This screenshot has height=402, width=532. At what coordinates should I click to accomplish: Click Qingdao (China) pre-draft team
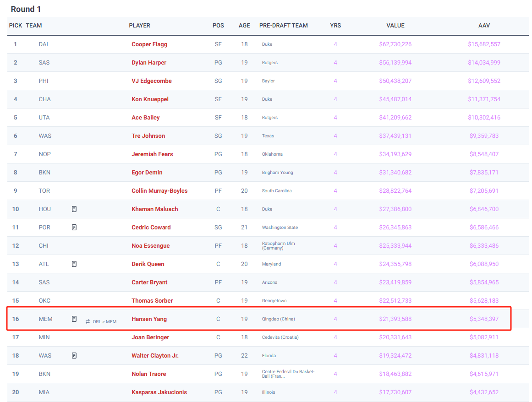[278, 319]
